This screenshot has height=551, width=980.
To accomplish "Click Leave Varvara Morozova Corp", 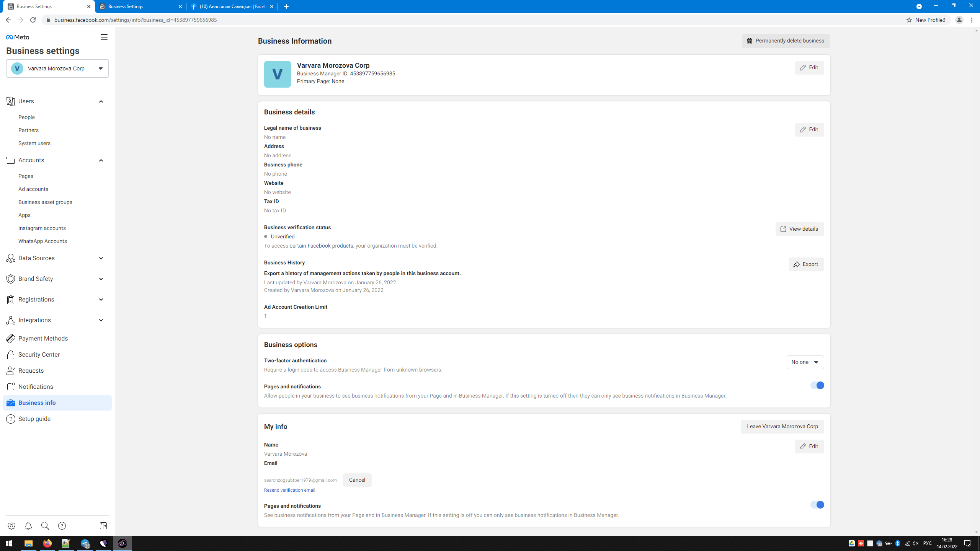I will 782,427.
